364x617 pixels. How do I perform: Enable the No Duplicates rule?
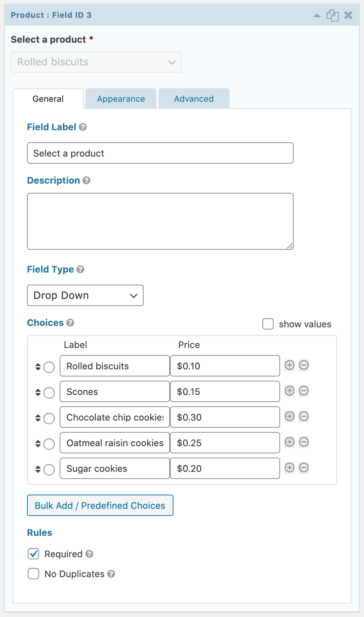pyautogui.click(x=33, y=574)
